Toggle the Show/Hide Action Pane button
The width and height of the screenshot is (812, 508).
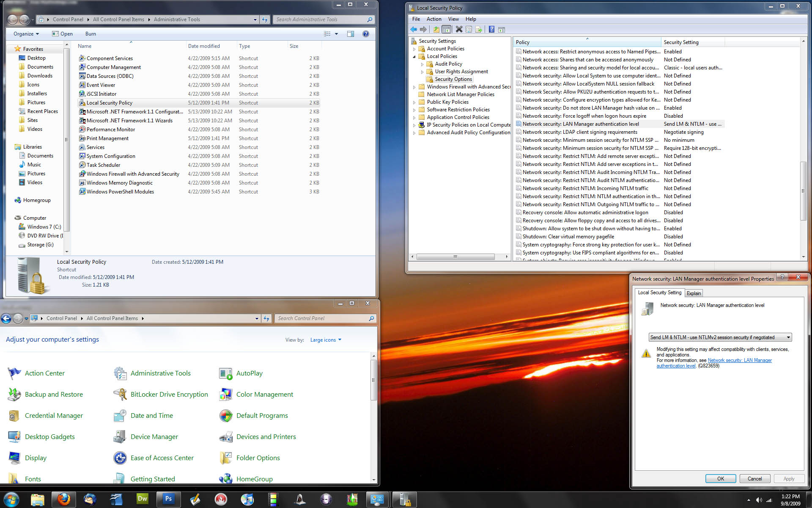pos(502,30)
